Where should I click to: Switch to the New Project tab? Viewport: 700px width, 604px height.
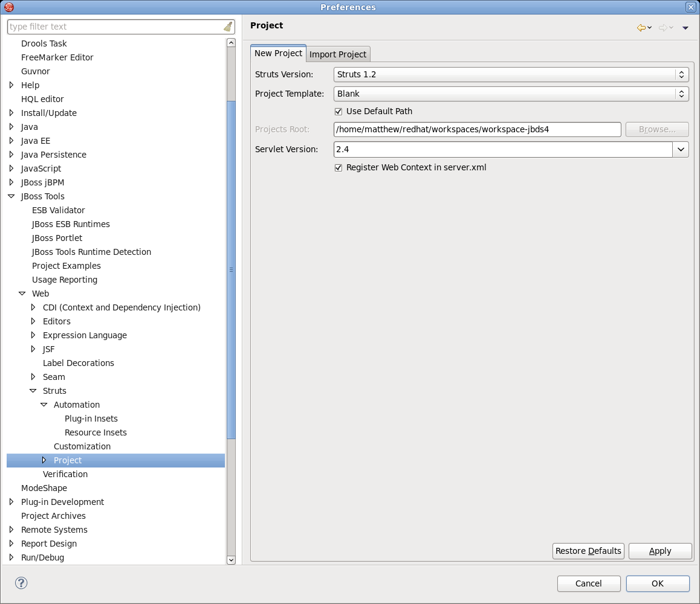278,53
